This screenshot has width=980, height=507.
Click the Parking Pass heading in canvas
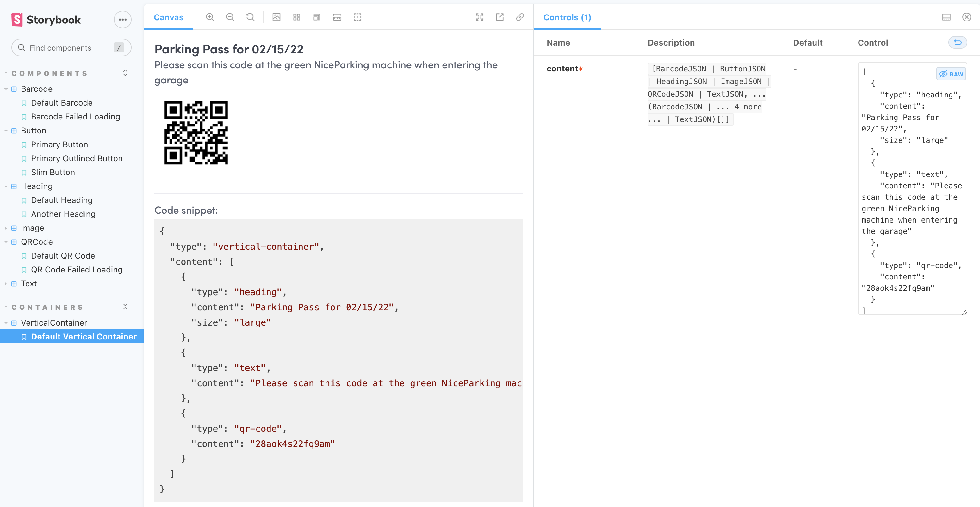[x=229, y=49]
